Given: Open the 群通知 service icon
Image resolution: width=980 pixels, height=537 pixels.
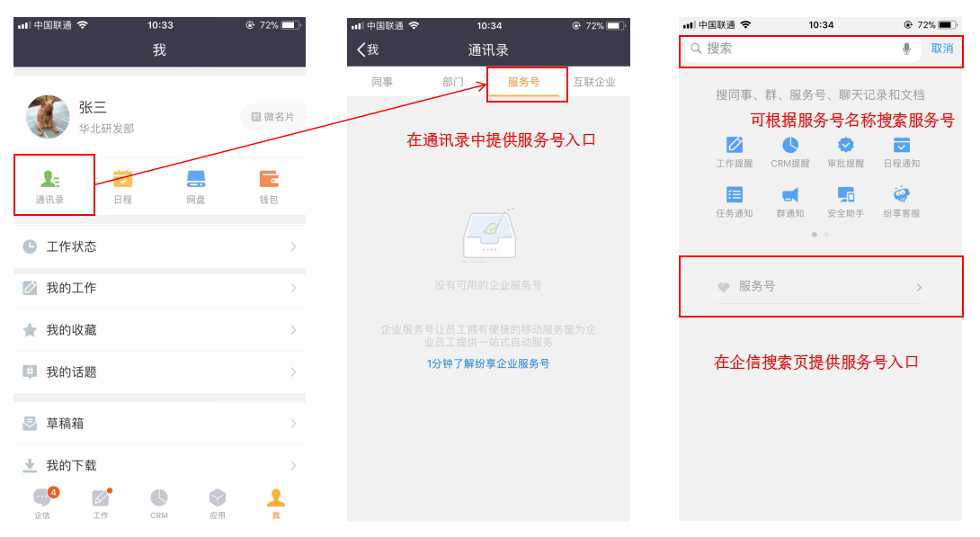Looking at the screenshot, I should (x=790, y=201).
